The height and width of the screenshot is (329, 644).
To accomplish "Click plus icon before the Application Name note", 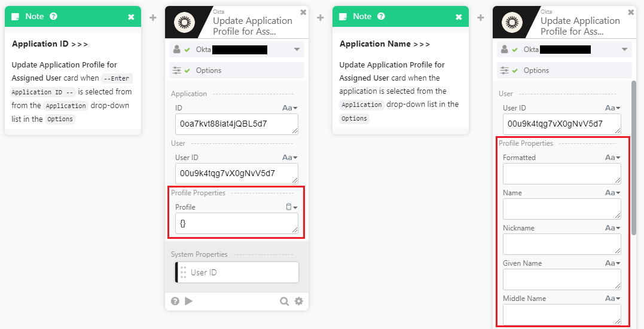I will [x=320, y=18].
